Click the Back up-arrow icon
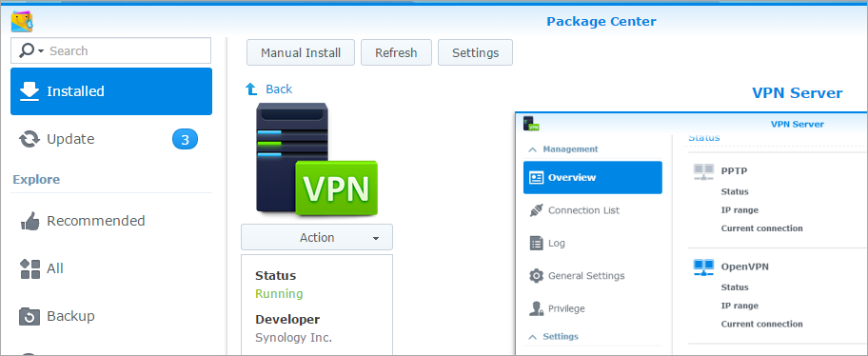Screen dimensions: 868x356 (x=251, y=89)
